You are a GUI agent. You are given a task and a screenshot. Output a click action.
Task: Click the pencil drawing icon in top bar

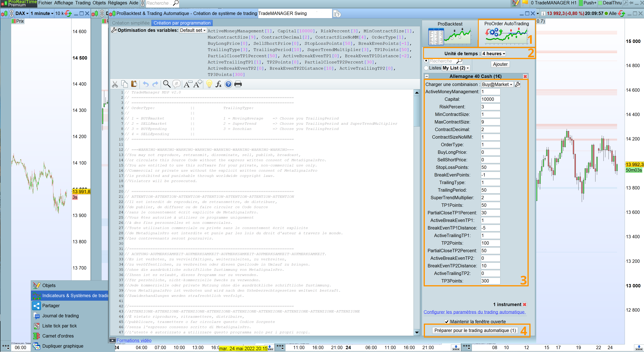[x=515, y=3]
